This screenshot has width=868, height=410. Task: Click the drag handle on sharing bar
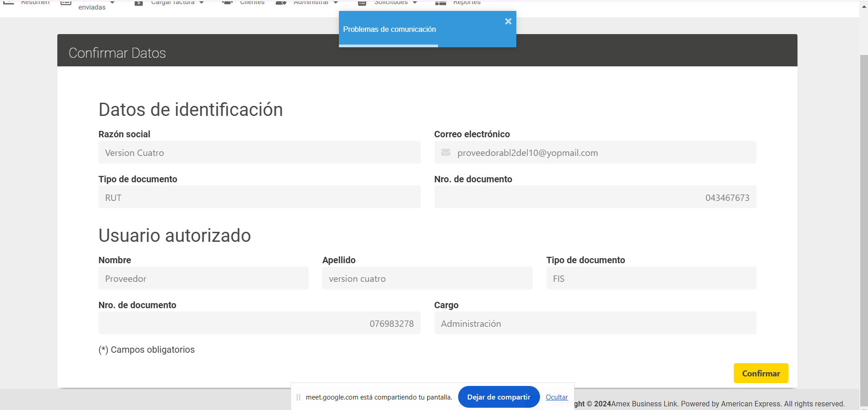[298, 397]
